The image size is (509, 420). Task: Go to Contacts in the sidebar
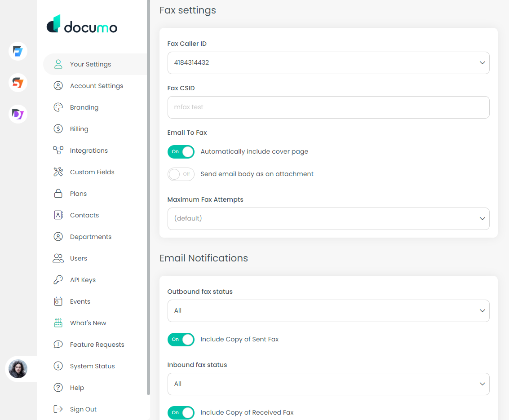point(84,215)
